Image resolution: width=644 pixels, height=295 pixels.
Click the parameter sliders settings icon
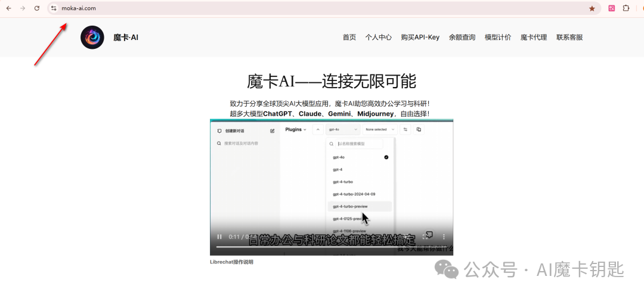coord(405,129)
